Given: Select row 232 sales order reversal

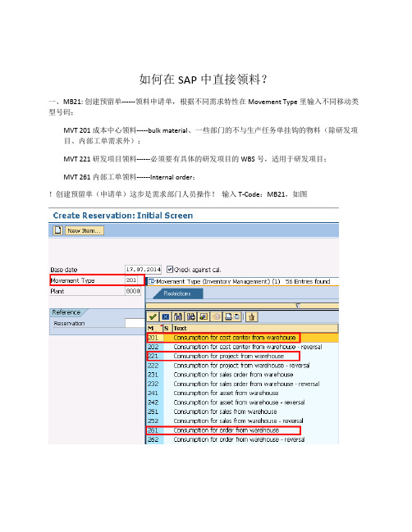Looking at the screenshot, I should [x=242, y=384].
